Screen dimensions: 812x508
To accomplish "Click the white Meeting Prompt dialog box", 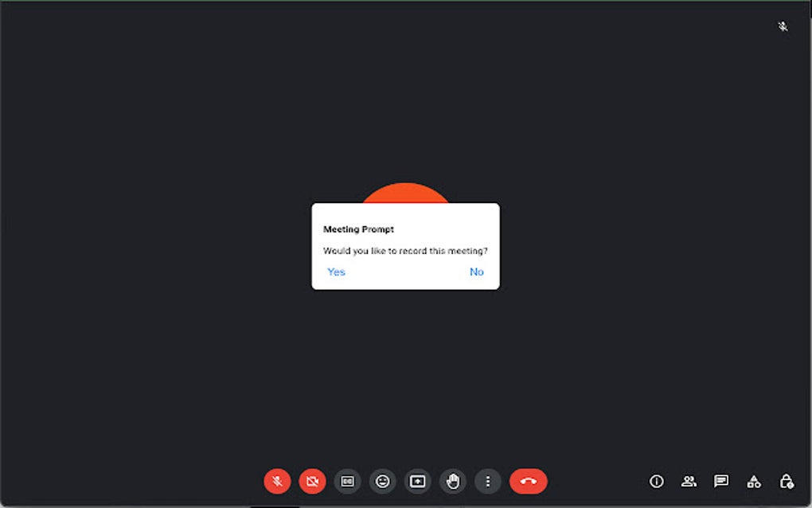I will [x=405, y=245].
